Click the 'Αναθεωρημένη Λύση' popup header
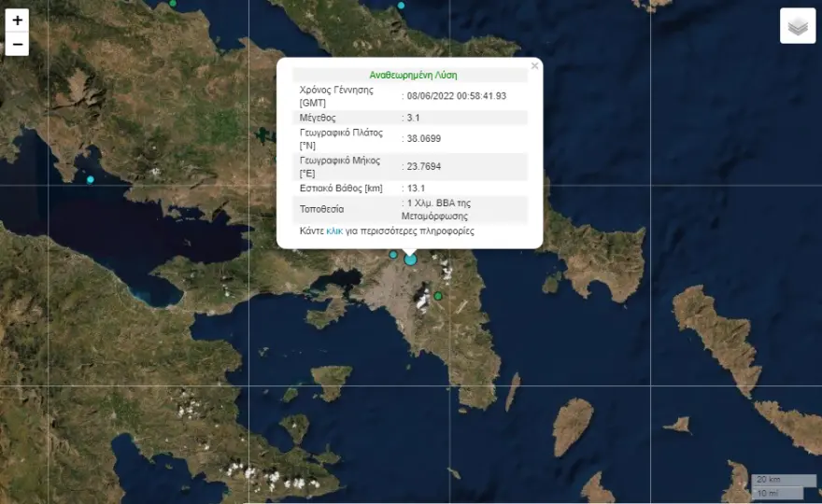This screenshot has width=822, height=504. point(413,75)
